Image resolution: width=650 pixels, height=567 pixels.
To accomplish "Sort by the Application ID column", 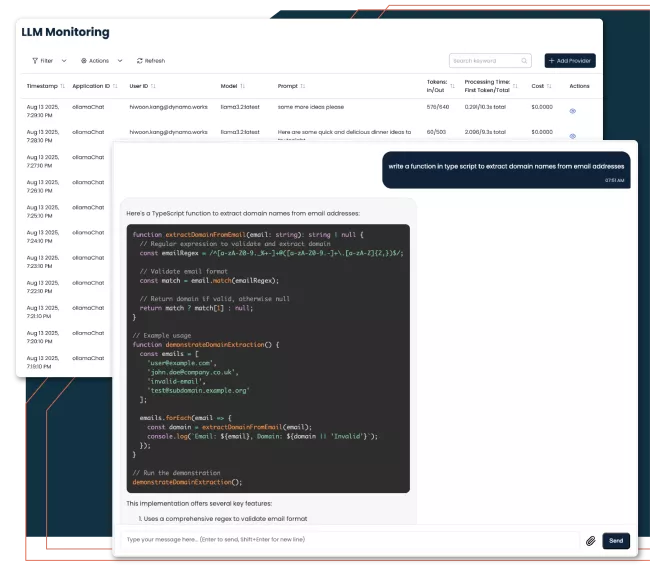I will pos(115,86).
